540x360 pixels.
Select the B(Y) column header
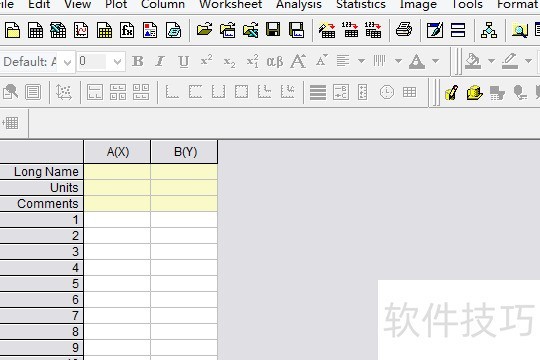point(184,152)
